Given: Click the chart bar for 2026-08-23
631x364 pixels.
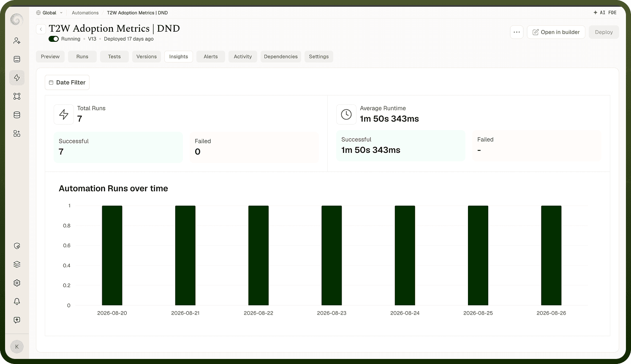Looking at the screenshot, I should tap(332, 255).
